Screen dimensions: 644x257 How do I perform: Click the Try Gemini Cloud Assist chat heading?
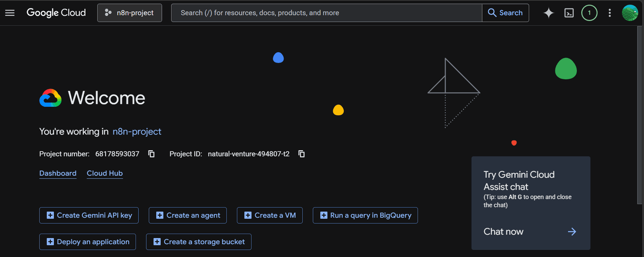519,180
